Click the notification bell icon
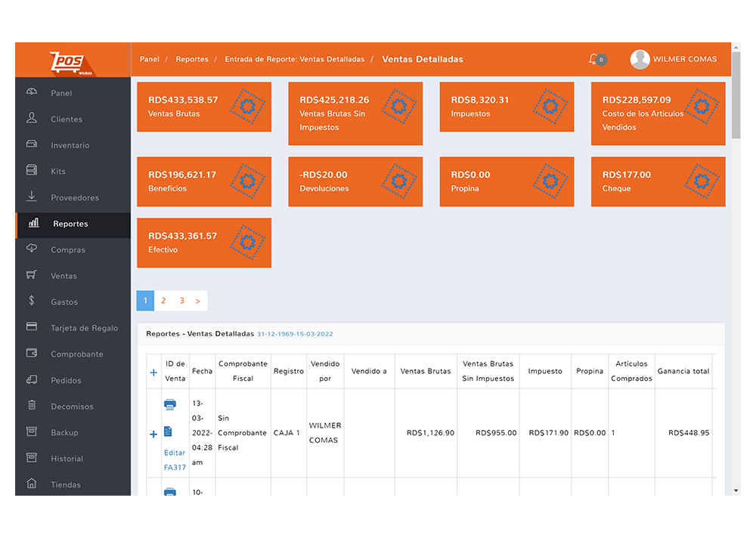 pos(593,59)
